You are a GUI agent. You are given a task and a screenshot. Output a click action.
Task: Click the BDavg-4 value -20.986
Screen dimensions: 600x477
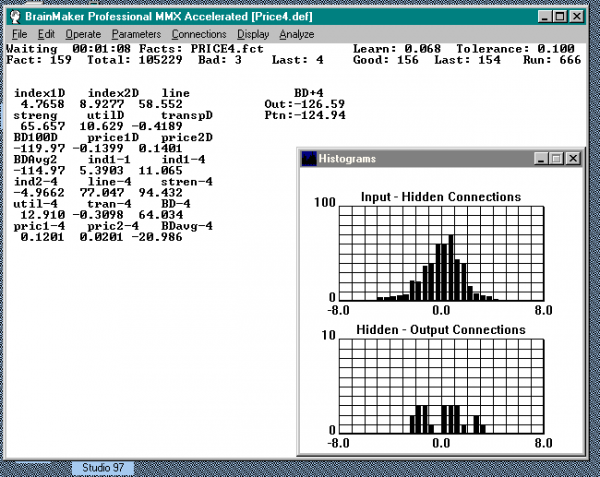pos(157,237)
